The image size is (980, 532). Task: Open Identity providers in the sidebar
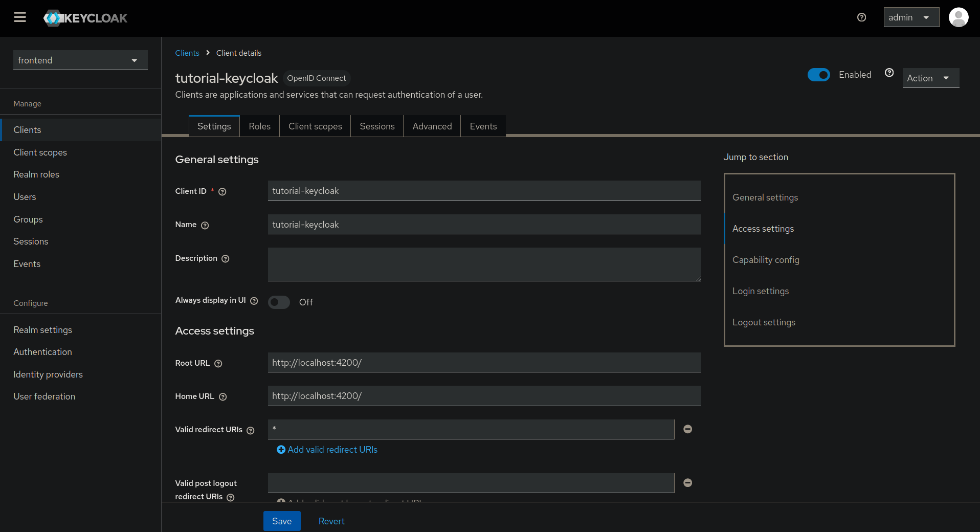click(x=80, y=374)
